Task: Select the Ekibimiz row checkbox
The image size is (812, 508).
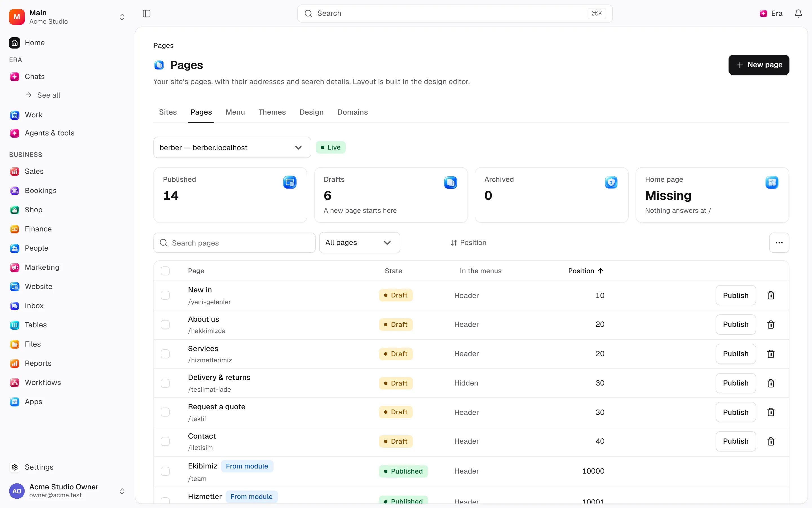Action: [165, 471]
